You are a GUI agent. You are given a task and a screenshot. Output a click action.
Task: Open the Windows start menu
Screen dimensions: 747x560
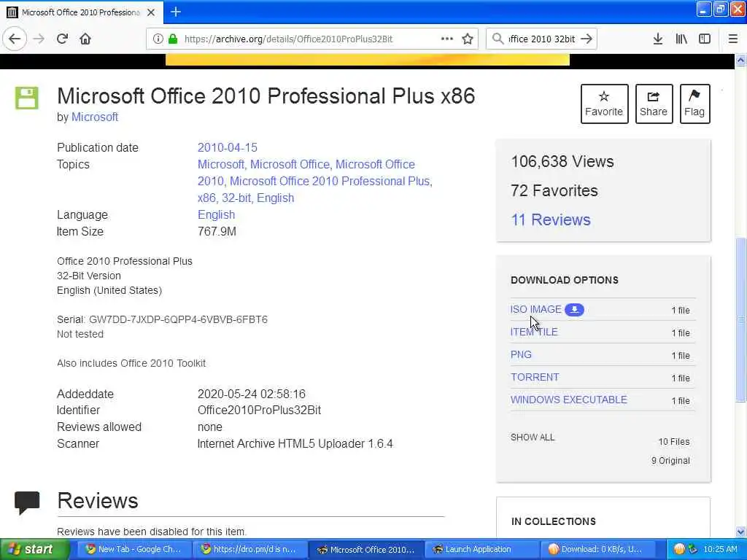(34, 550)
